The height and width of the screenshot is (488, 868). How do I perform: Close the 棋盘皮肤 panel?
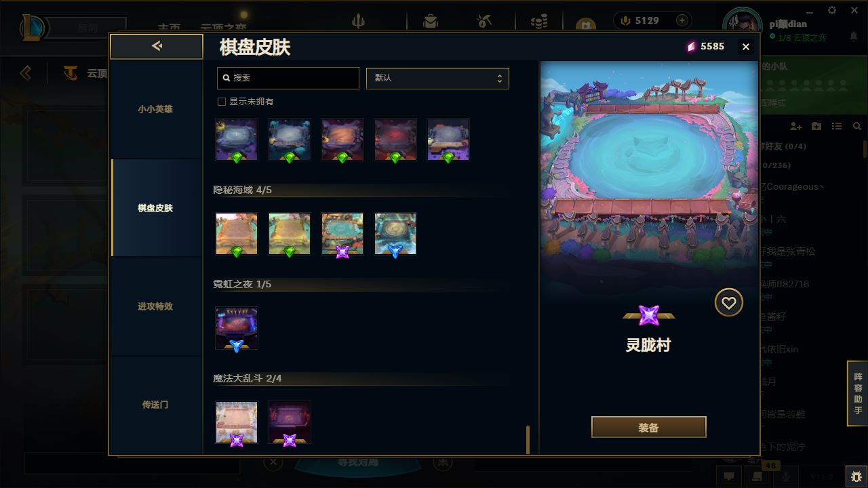(x=746, y=47)
